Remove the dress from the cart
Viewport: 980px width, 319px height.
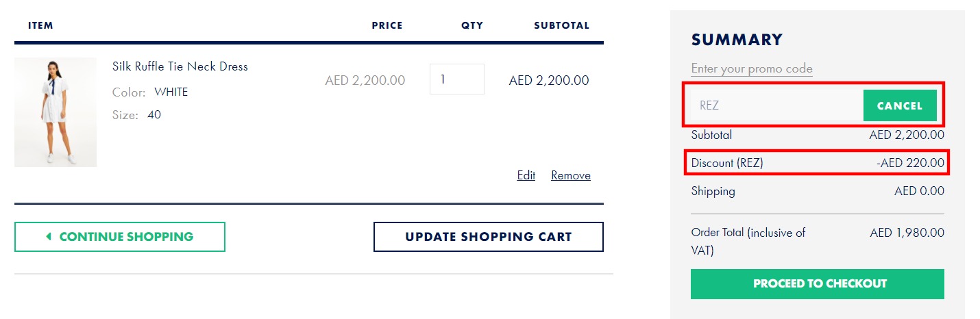571,175
